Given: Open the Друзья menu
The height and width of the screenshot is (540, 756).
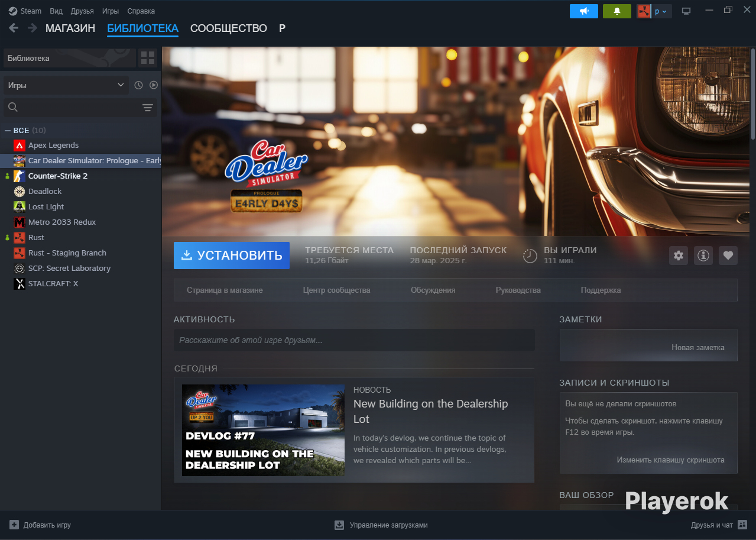Looking at the screenshot, I should click(x=82, y=11).
